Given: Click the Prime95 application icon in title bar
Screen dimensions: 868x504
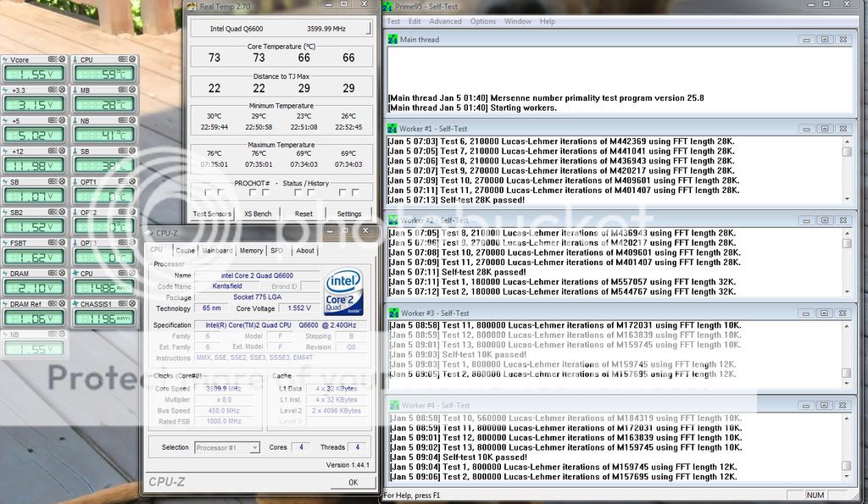Looking at the screenshot, I should 387,7.
